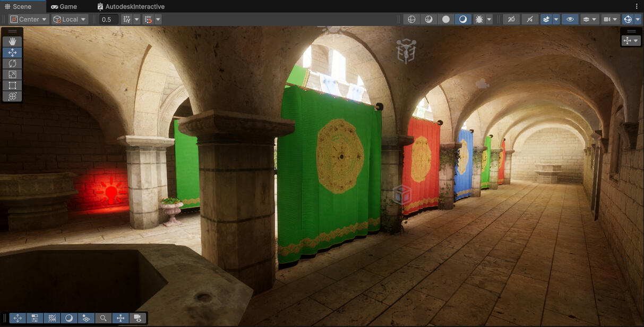The image size is (644, 327).
Task: Open the Local handle rotation dropdown
Action: click(x=70, y=19)
